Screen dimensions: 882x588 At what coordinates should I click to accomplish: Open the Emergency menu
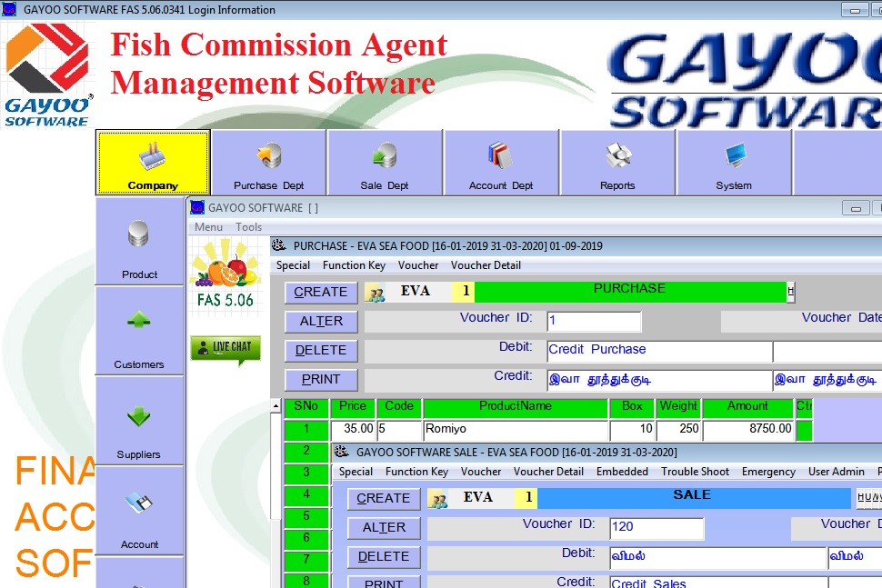coord(768,472)
